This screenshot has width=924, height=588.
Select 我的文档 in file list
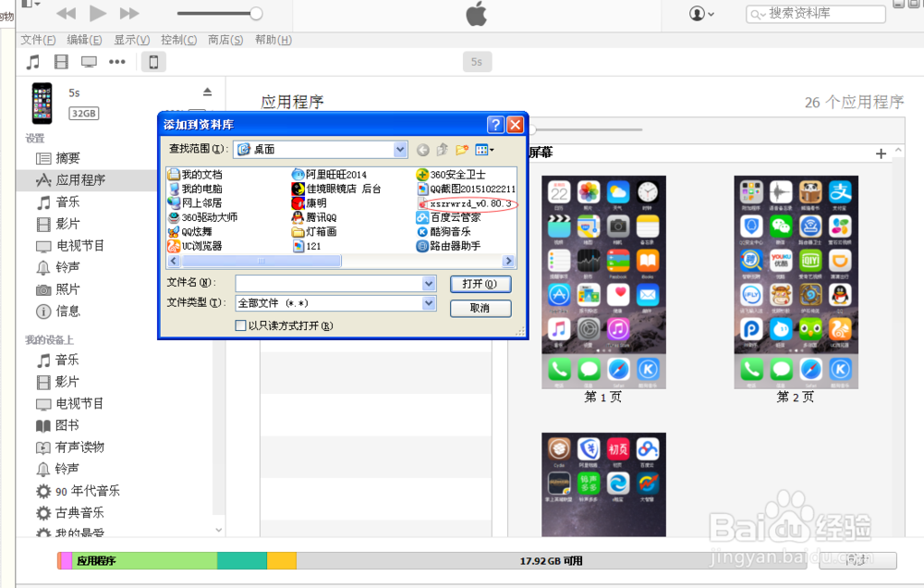point(196,175)
